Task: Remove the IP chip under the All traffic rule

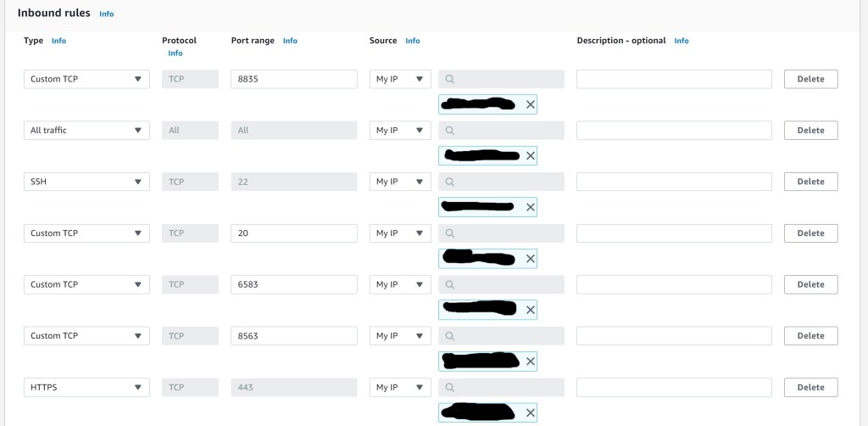Action: tap(531, 156)
